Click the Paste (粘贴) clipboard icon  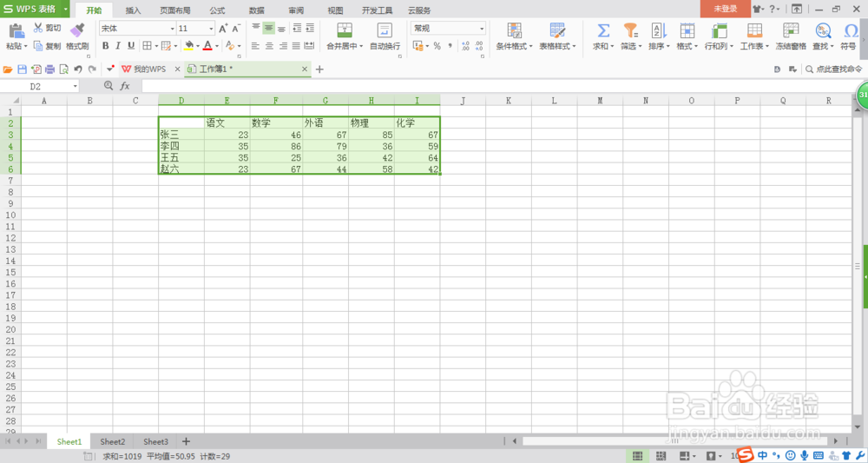16,31
